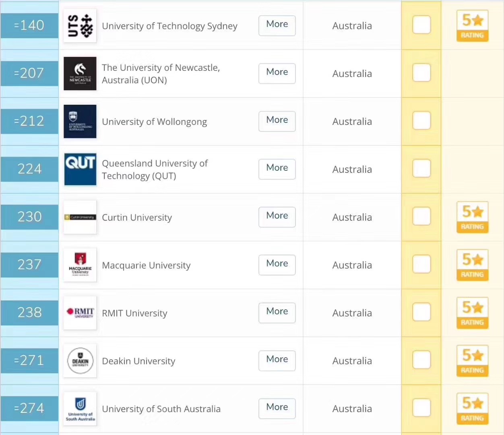Click the UTS logo icon
This screenshot has height=435, width=504.
click(80, 25)
